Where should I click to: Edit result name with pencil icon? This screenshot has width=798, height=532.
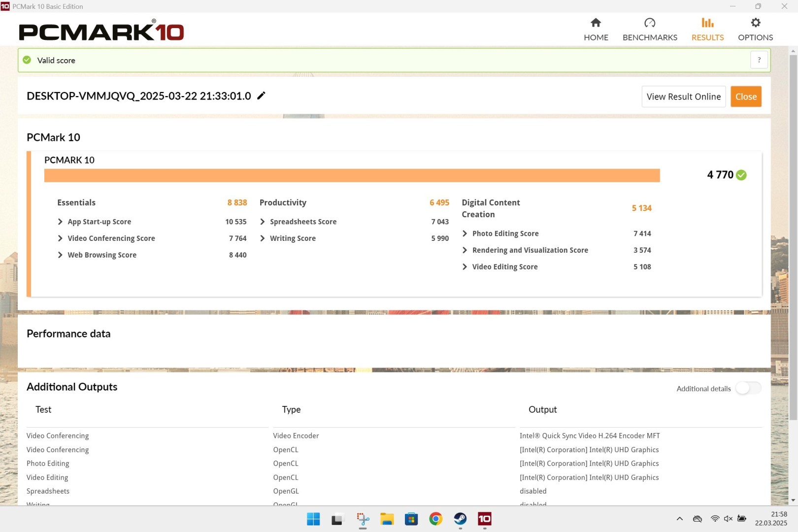tap(261, 96)
